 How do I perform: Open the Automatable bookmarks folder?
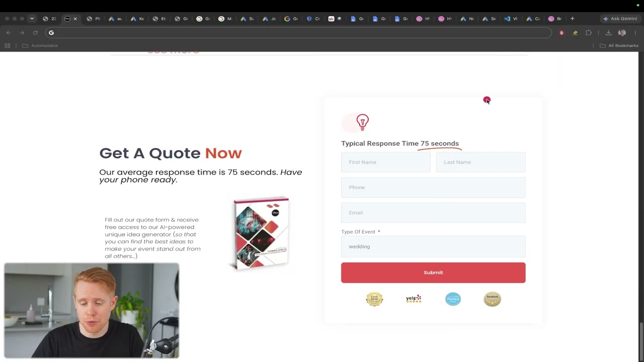pos(40,45)
